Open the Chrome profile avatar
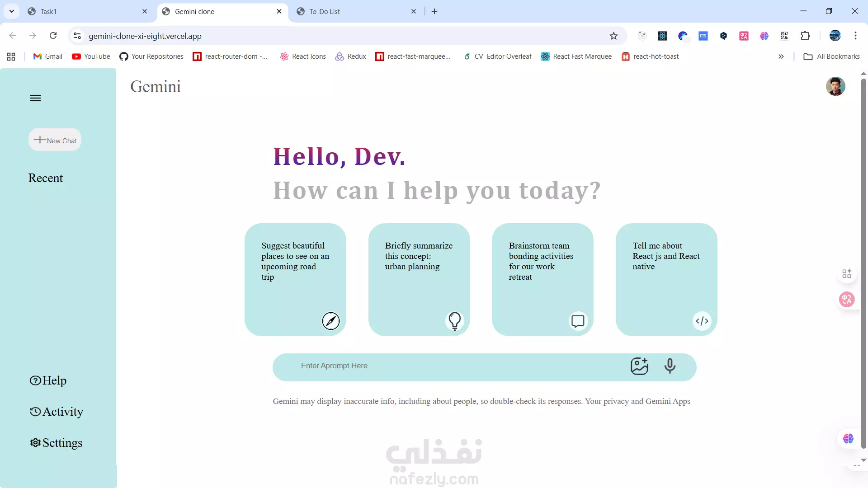868x488 pixels. 835,36
